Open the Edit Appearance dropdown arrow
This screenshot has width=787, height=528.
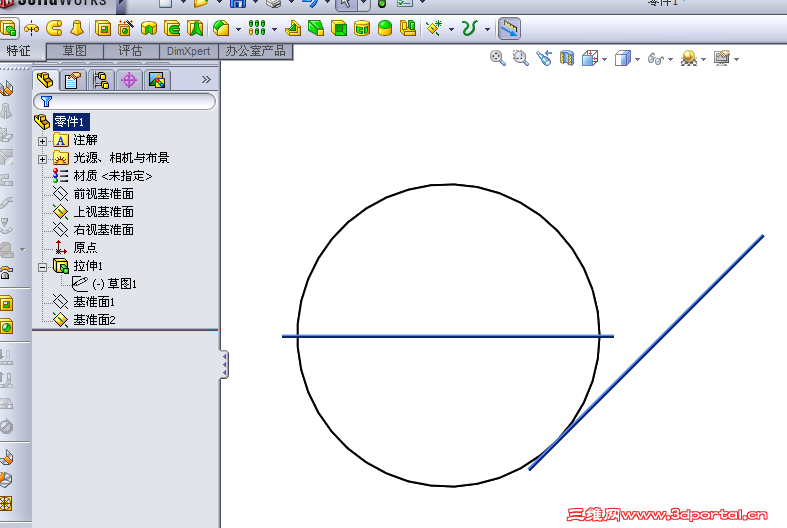coord(703,59)
